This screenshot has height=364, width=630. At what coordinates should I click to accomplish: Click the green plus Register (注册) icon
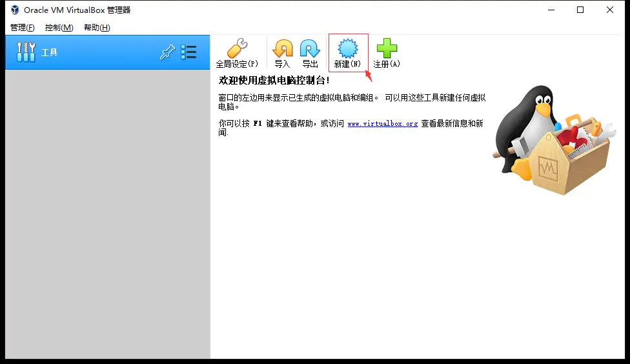tap(387, 53)
